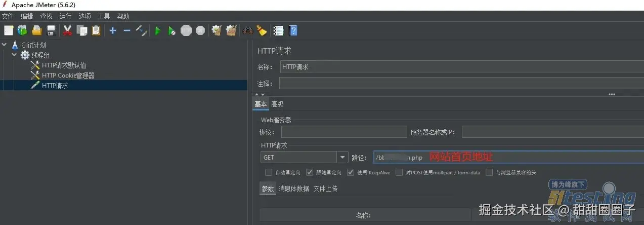Click the 注释 comment field
Screen dimensions: 644x225
click(461, 83)
